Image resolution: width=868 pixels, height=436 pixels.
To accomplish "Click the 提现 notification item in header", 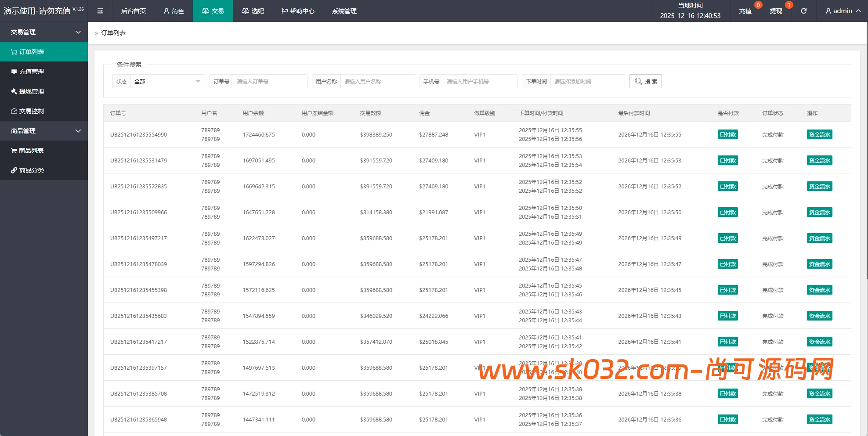I will tap(776, 11).
